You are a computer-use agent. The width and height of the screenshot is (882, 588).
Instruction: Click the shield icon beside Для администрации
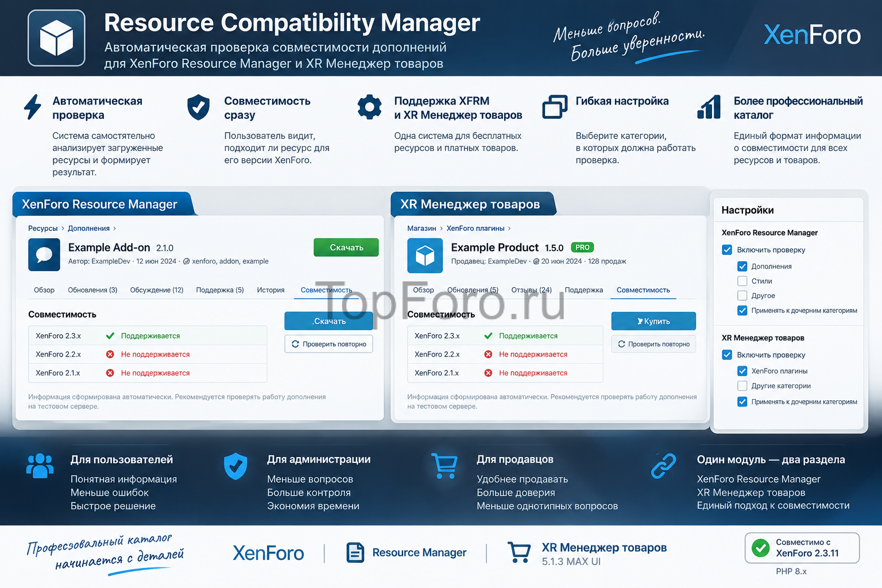tap(235, 466)
